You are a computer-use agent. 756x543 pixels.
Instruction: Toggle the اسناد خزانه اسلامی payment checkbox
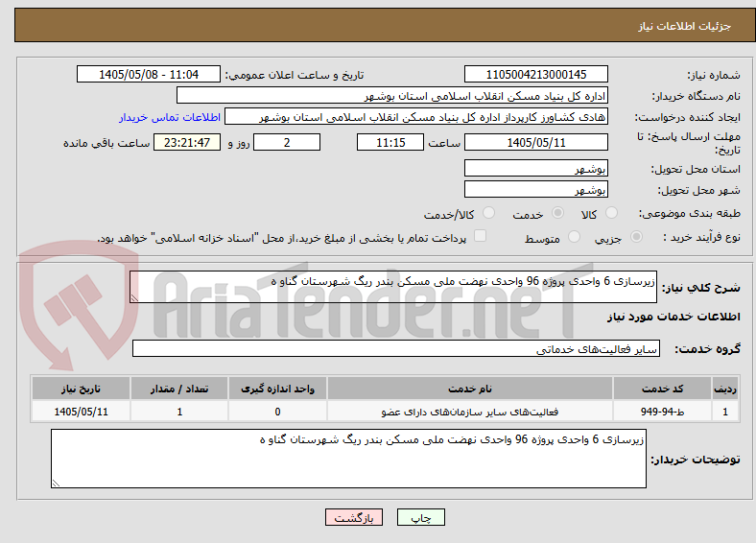[x=481, y=236]
